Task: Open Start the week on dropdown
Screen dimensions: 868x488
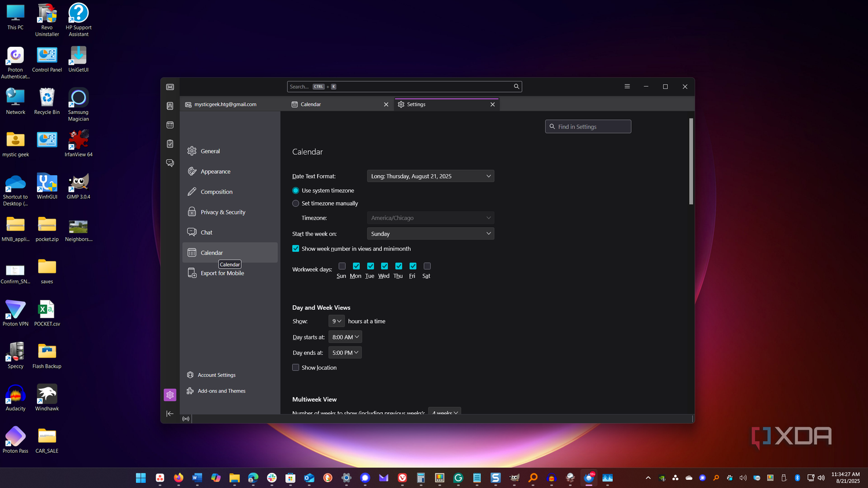Action: point(431,234)
